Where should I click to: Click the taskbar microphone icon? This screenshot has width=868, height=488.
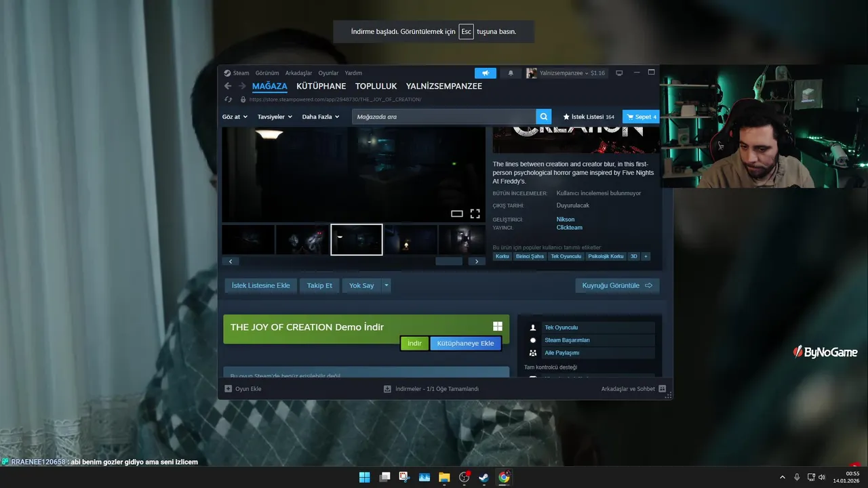pyautogui.click(x=797, y=477)
